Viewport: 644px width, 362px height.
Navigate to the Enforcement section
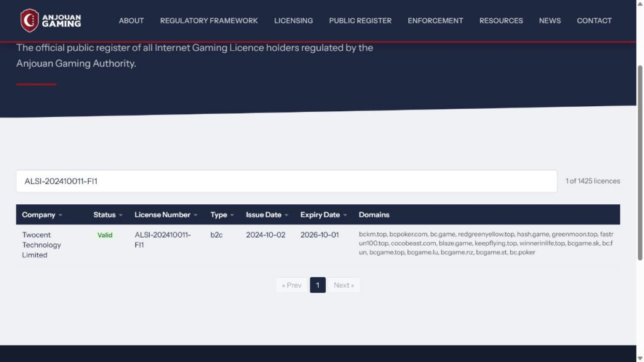[x=435, y=21]
